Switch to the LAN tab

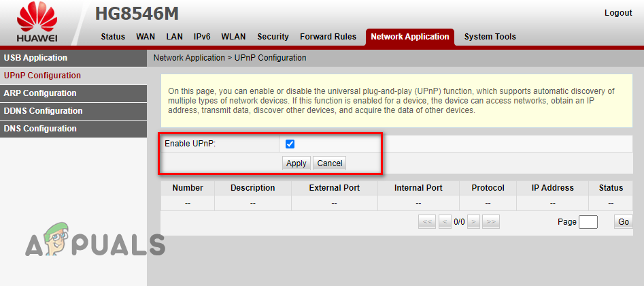pos(175,37)
